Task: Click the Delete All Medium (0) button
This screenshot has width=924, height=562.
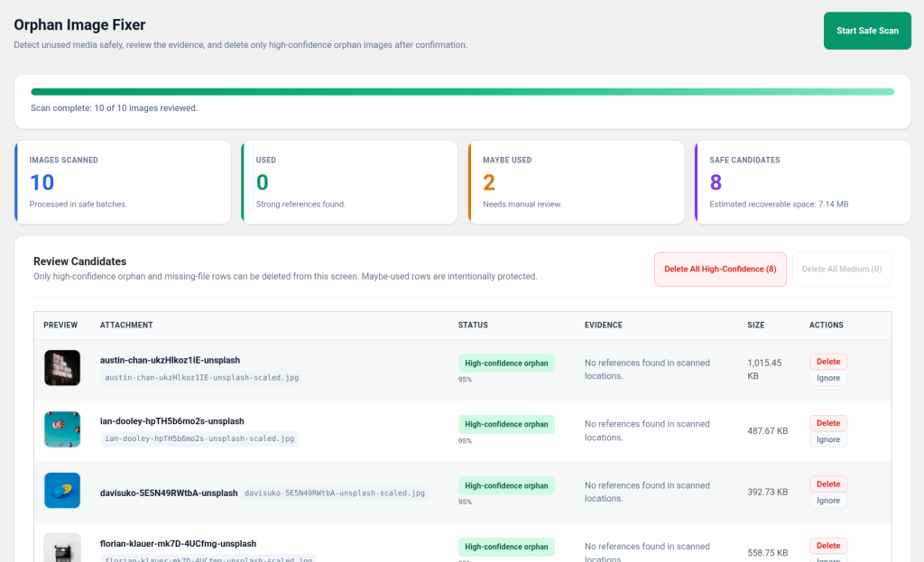Action: coord(842,269)
